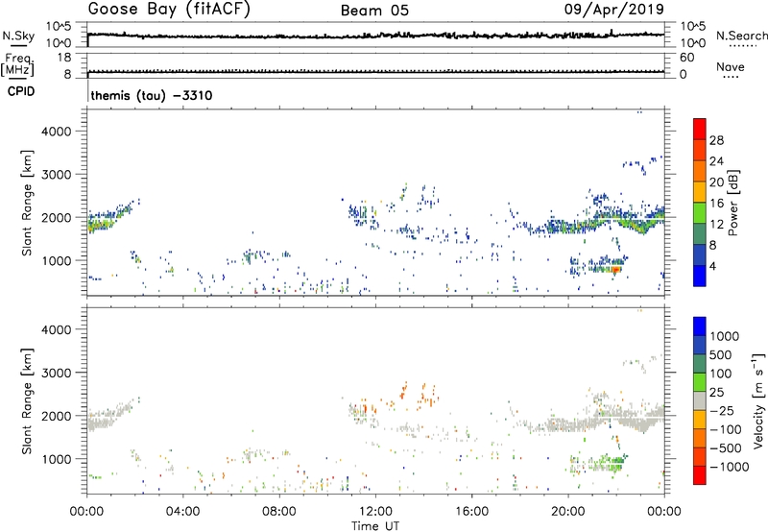Click '4000' tick on the power panel
This screenshot has height=532, width=768.
pos(57,132)
